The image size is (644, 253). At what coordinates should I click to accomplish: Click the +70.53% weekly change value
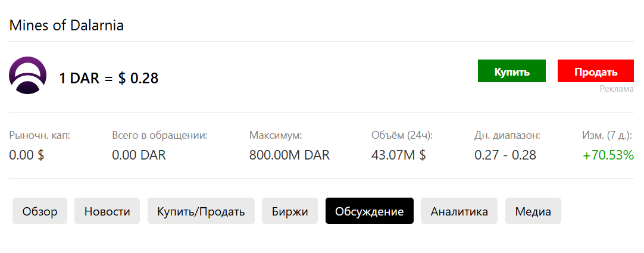pos(608,155)
